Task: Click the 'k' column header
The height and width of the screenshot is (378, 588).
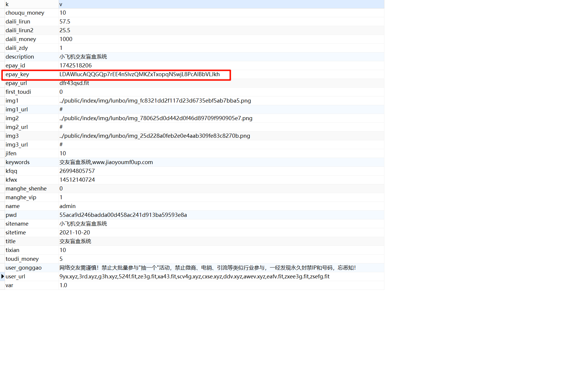Action: (x=7, y=4)
